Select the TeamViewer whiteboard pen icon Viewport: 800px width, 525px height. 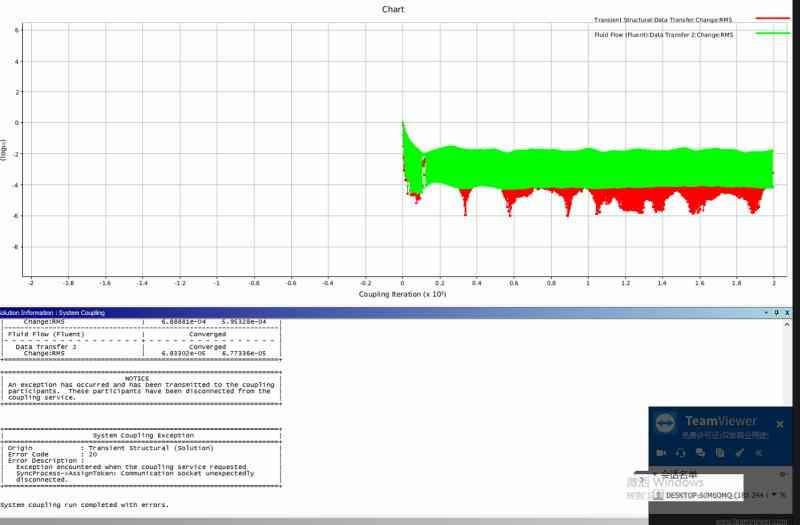(740, 453)
